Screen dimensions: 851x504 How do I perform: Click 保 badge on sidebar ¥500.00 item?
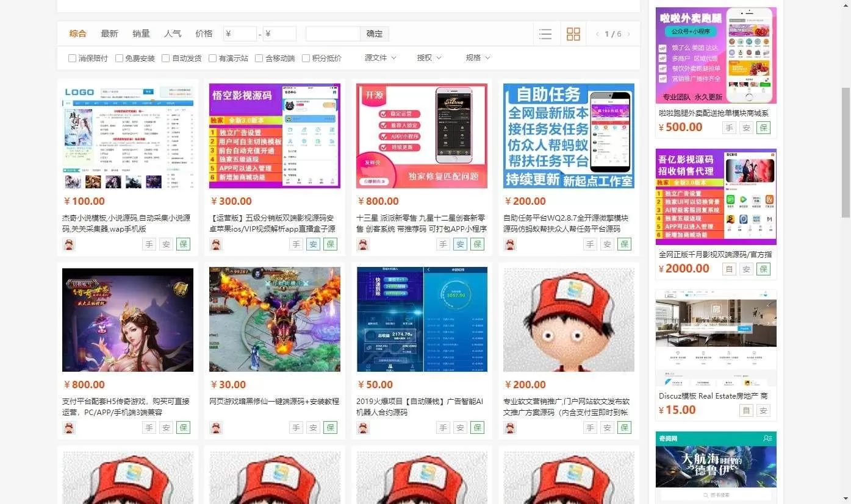tap(764, 128)
